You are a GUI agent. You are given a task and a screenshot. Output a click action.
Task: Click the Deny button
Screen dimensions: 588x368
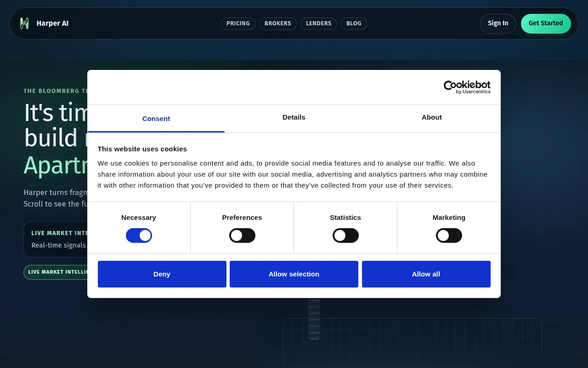point(162,274)
